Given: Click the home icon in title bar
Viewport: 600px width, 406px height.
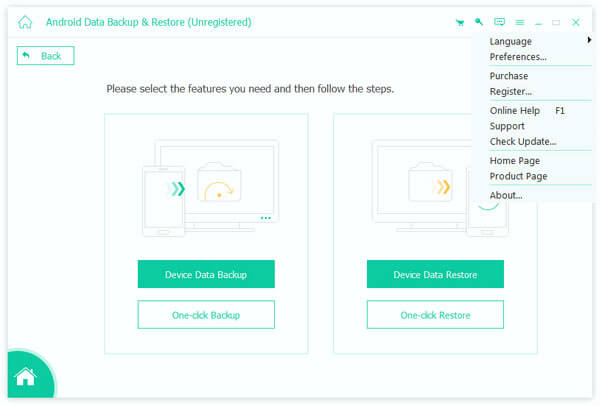Looking at the screenshot, I should click(25, 22).
